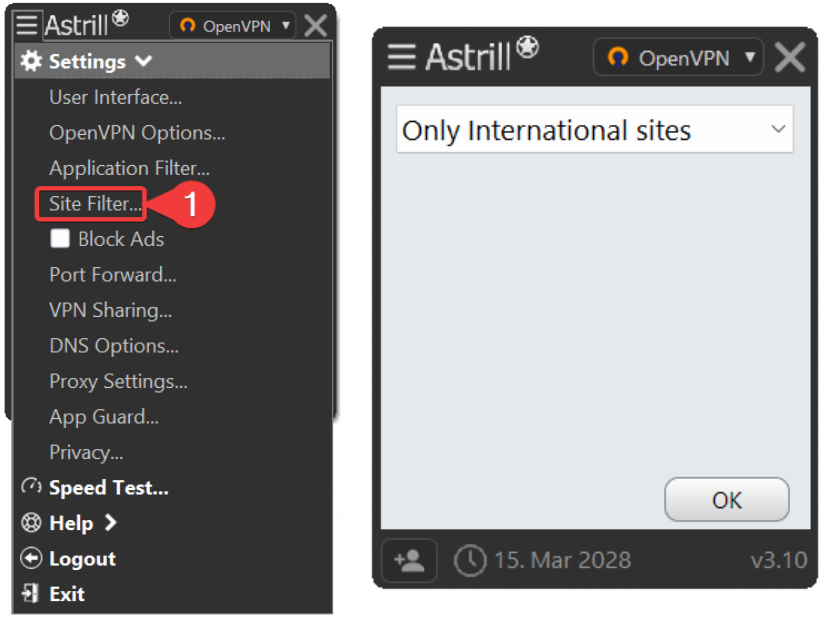
Task: Click the Help lifebuoy icon
Action: [31, 523]
